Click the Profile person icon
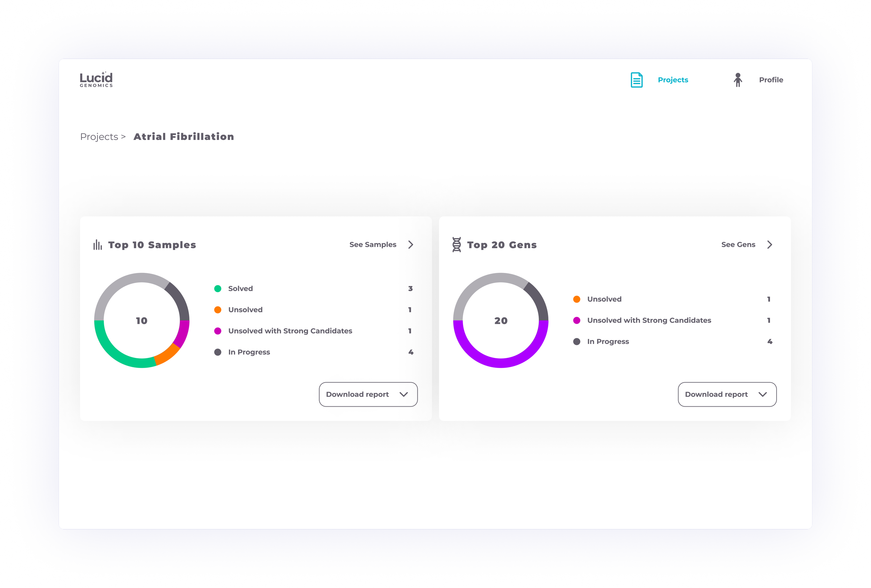The width and height of the screenshot is (871, 588). click(738, 80)
